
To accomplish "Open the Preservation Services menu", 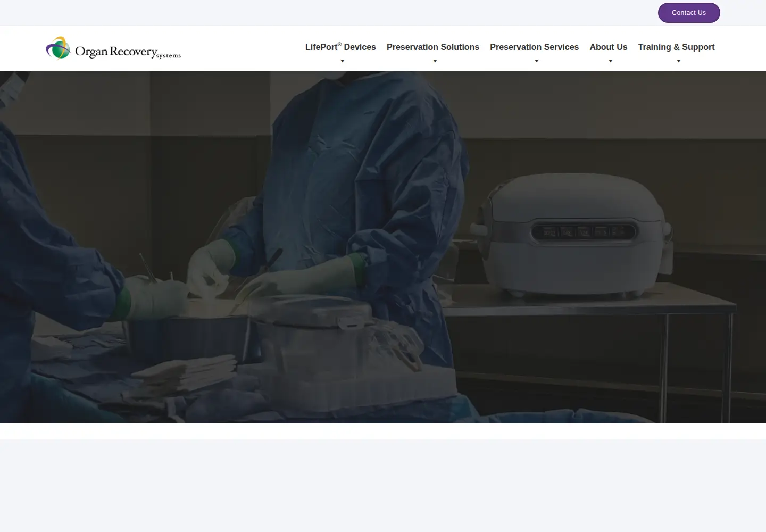I will click(534, 47).
